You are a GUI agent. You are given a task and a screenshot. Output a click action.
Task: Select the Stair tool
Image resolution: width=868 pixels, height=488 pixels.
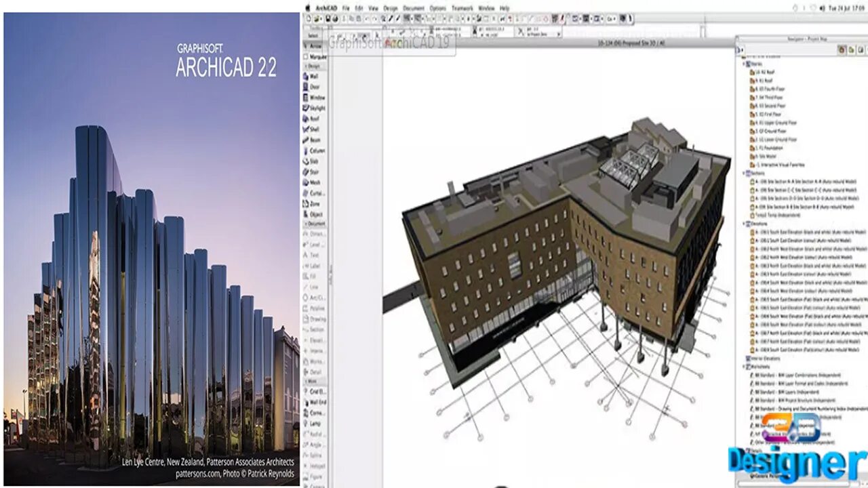click(315, 171)
